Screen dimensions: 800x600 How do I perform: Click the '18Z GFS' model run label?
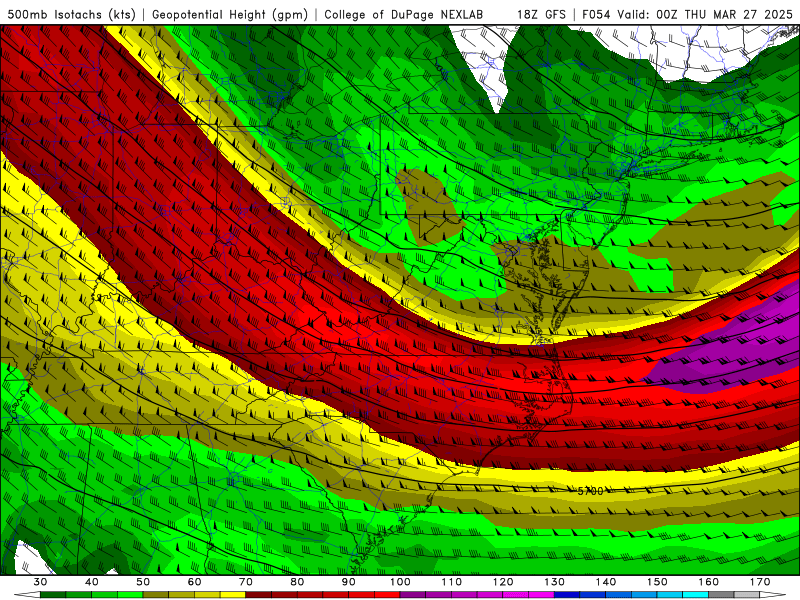[541, 14]
